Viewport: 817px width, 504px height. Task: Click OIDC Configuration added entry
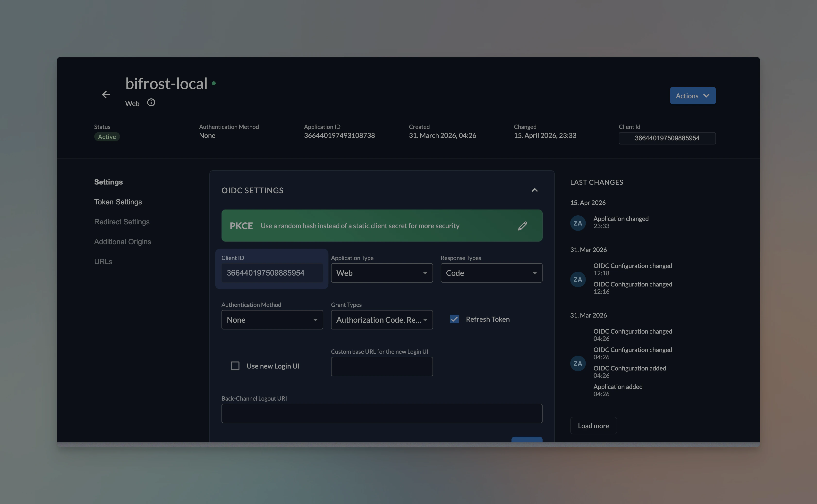pyautogui.click(x=630, y=372)
